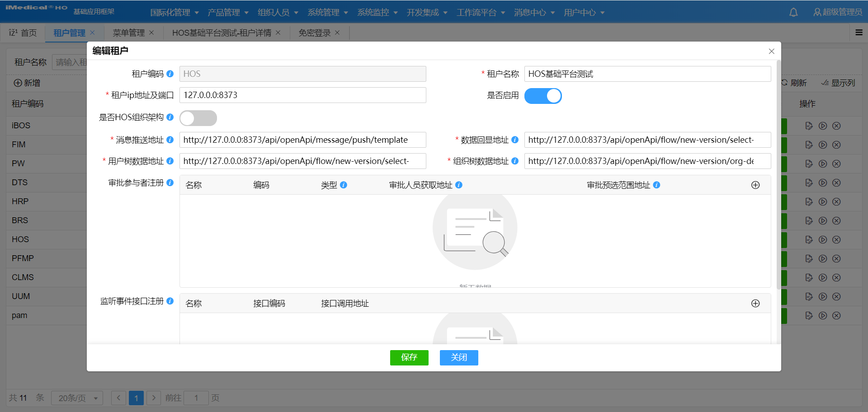Image resolution: width=868 pixels, height=412 pixels.
Task: Switch to the 首页 tab
Action: (23, 33)
